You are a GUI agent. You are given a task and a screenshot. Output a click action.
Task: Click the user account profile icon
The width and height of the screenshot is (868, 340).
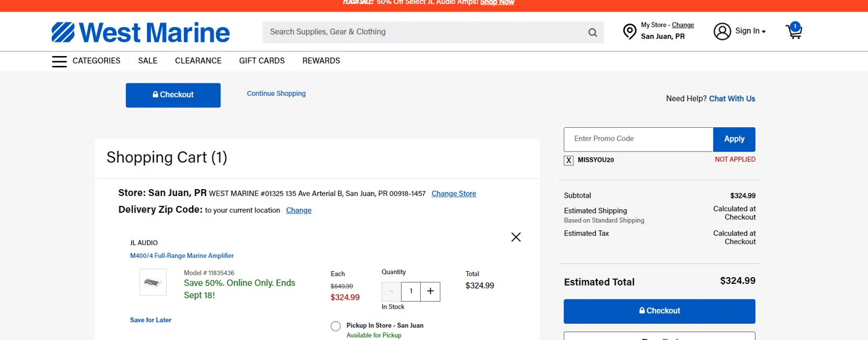(722, 31)
